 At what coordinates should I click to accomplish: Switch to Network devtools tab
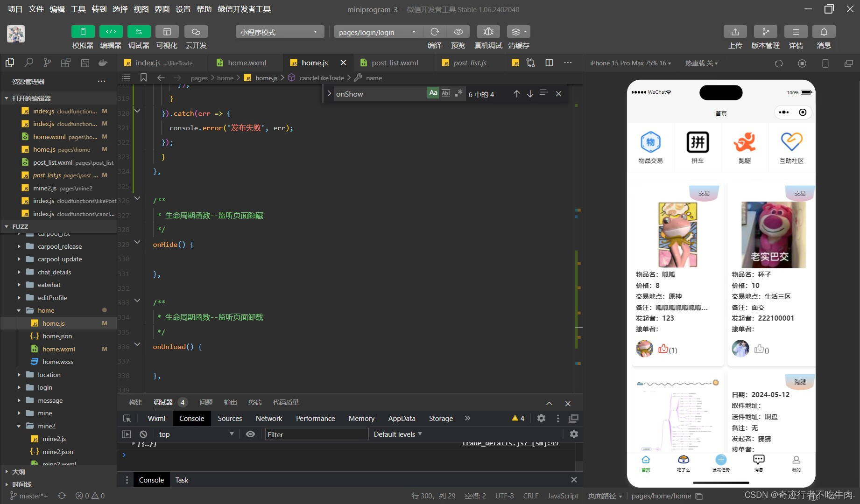click(x=269, y=419)
